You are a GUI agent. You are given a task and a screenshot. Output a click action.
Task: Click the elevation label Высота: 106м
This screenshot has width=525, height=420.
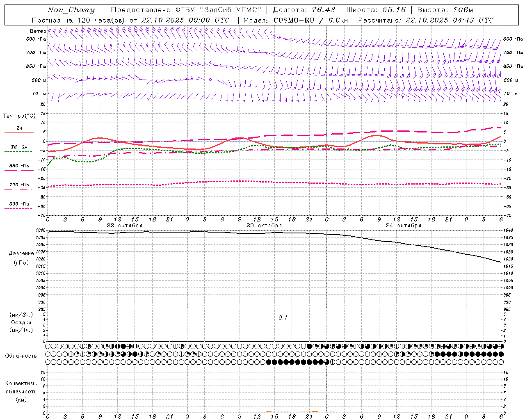coord(445,10)
